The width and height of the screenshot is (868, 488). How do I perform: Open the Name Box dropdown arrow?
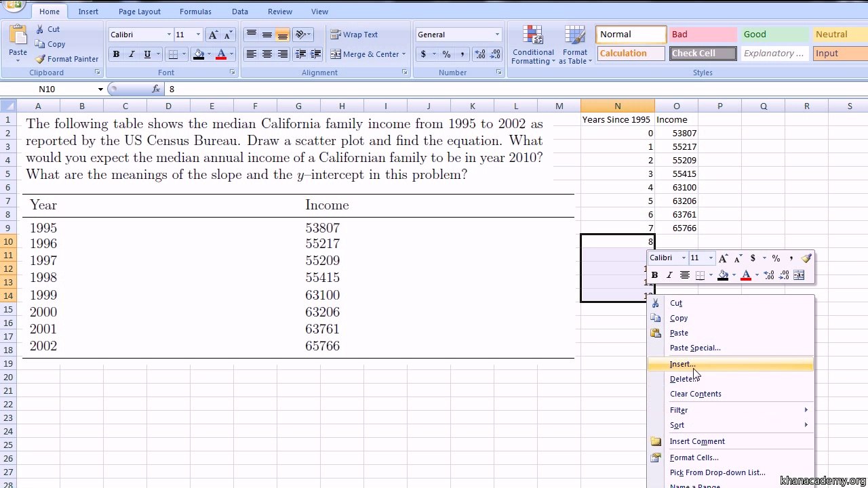click(100, 89)
